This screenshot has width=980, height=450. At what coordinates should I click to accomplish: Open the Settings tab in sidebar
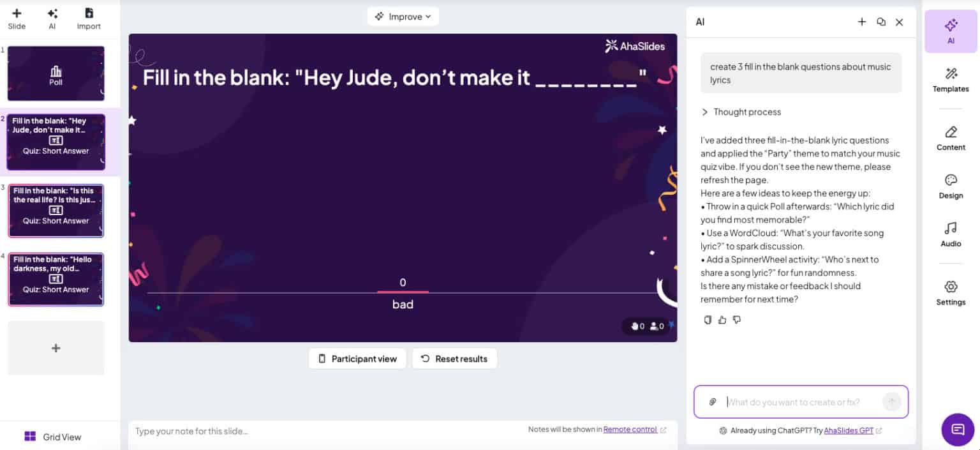[x=951, y=292]
